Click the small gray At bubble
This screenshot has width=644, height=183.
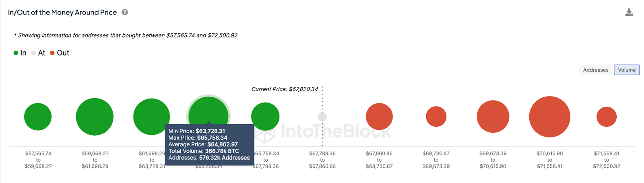322,117
